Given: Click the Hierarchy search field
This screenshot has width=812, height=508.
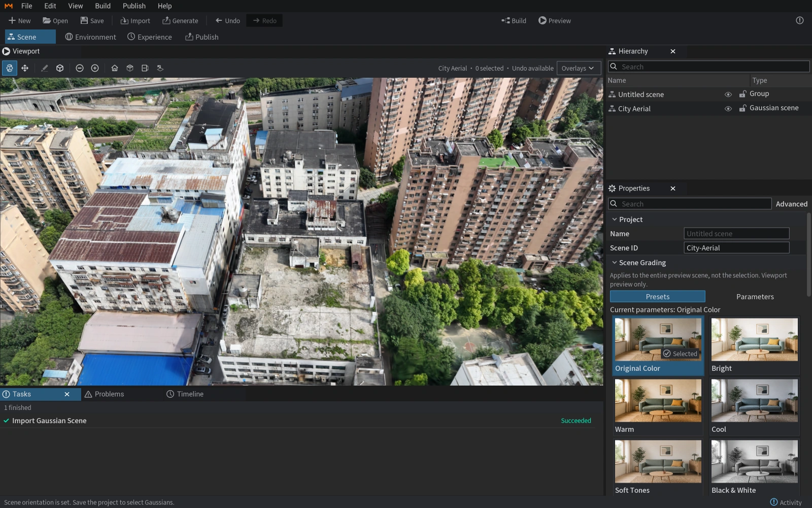Looking at the screenshot, I should pyautogui.click(x=708, y=67).
